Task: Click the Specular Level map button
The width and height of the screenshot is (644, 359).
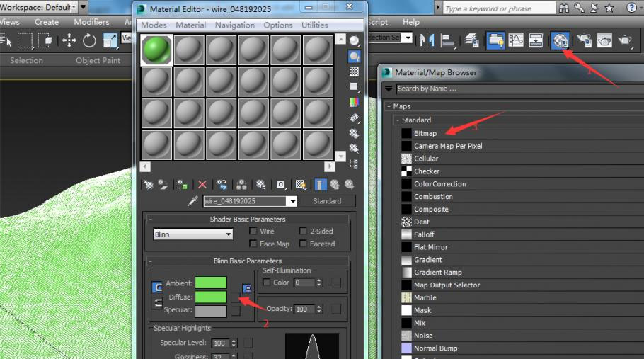Action: [248, 343]
